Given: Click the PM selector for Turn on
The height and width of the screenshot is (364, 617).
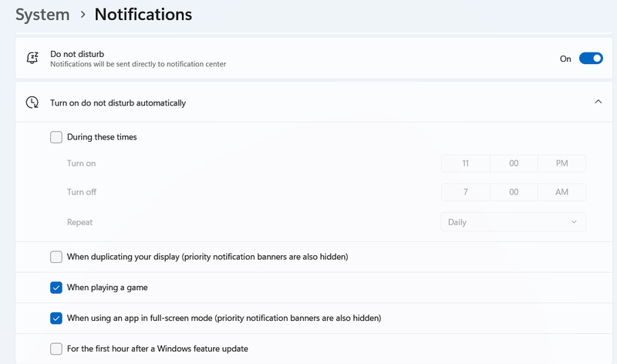Looking at the screenshot, I should [561, 163].
